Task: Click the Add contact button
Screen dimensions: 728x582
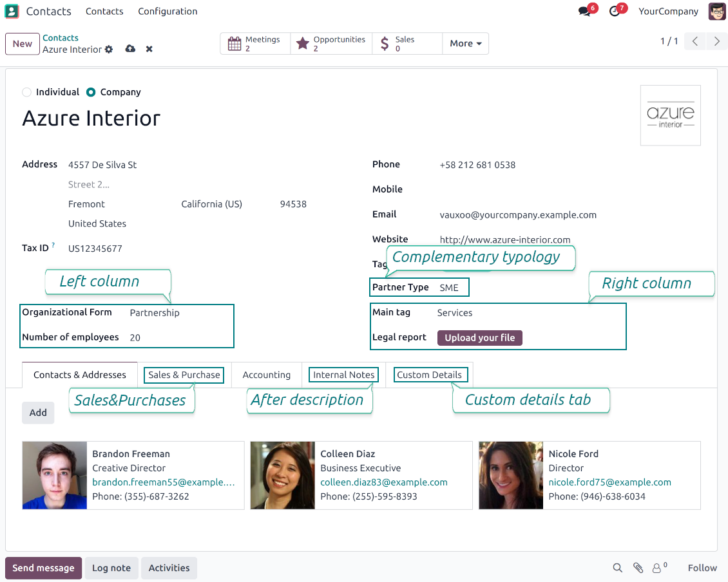Action: (x=38, y=413)
